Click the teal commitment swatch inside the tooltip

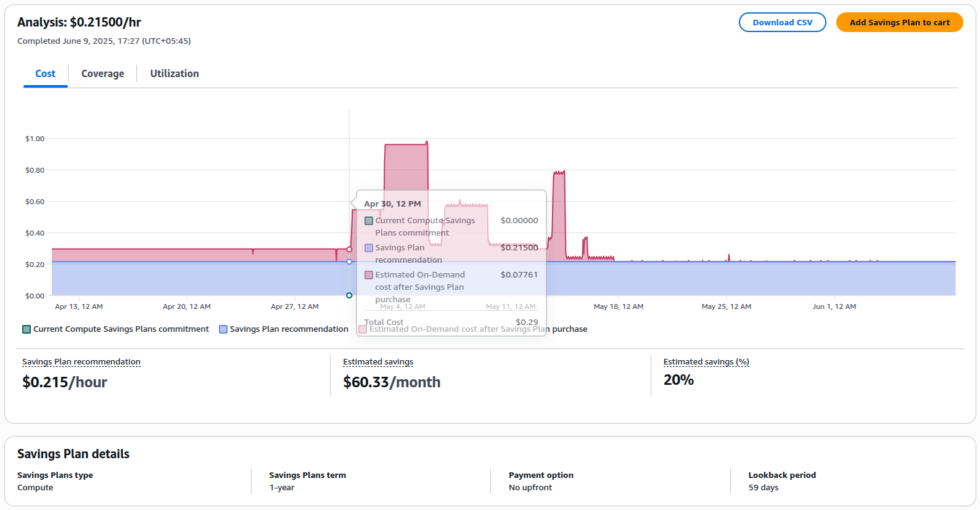(369, 221)
